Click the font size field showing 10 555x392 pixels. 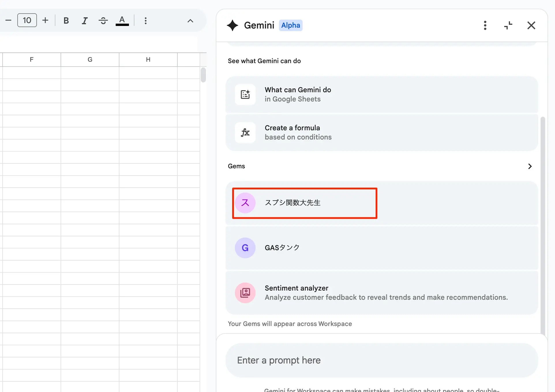27,20
